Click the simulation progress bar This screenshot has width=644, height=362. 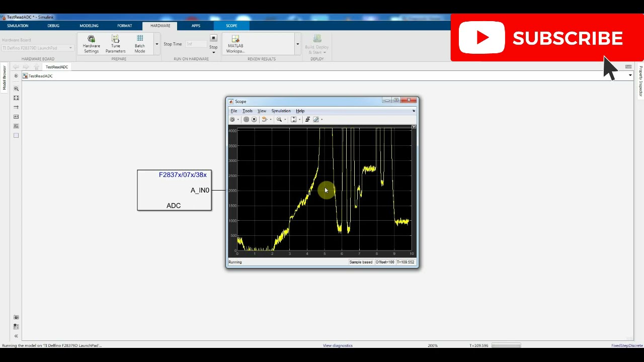point(506,345)
